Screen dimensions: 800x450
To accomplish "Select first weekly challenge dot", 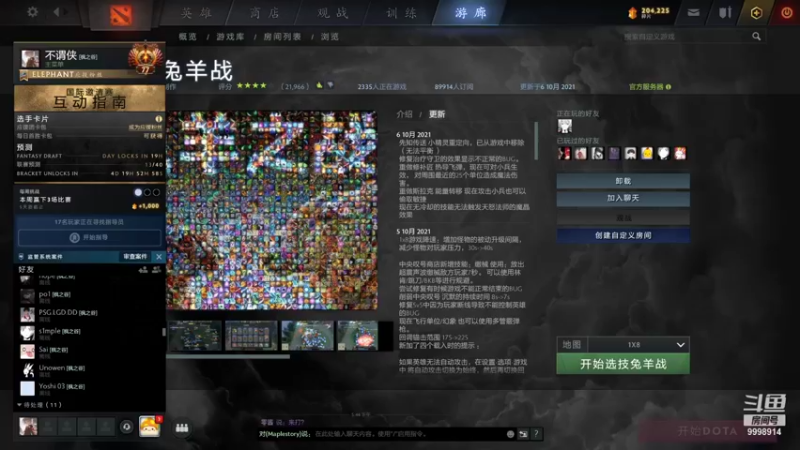I will [138, 192].
